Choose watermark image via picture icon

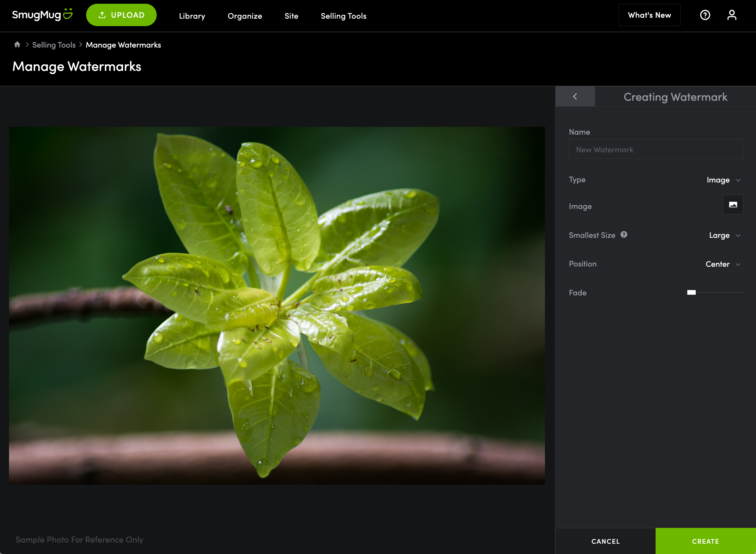point(733,205)
